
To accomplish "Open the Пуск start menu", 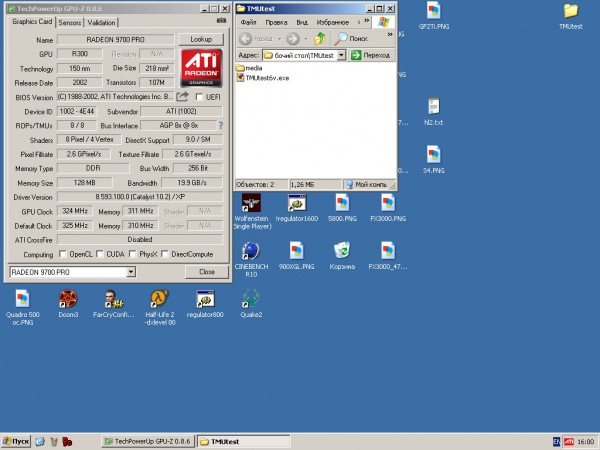I will pyautogui.click(x=16, y=442).
